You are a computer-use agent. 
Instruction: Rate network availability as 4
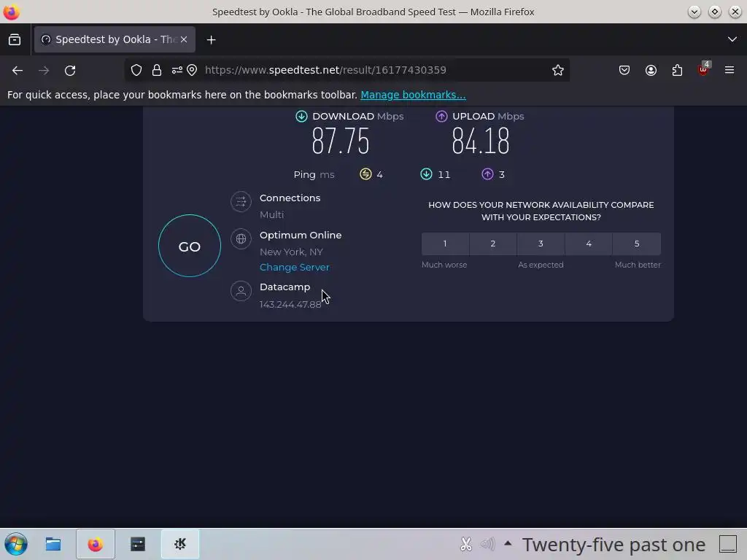pos(589,244)
